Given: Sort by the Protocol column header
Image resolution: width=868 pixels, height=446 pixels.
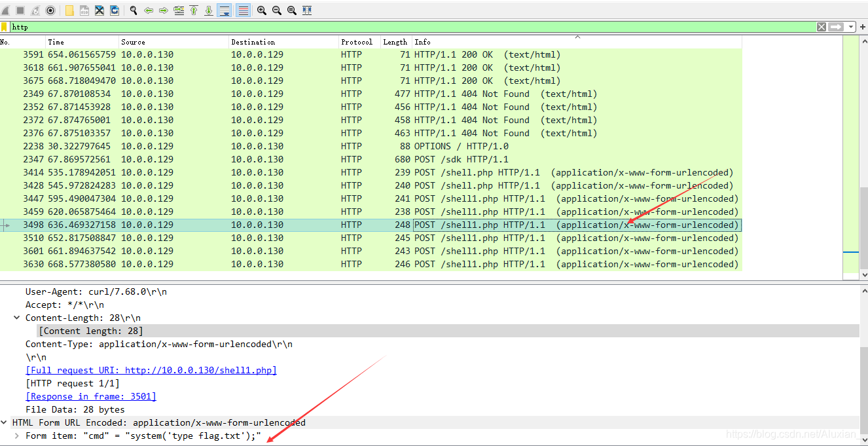Looking at the screenshot, I should (360, 42).
